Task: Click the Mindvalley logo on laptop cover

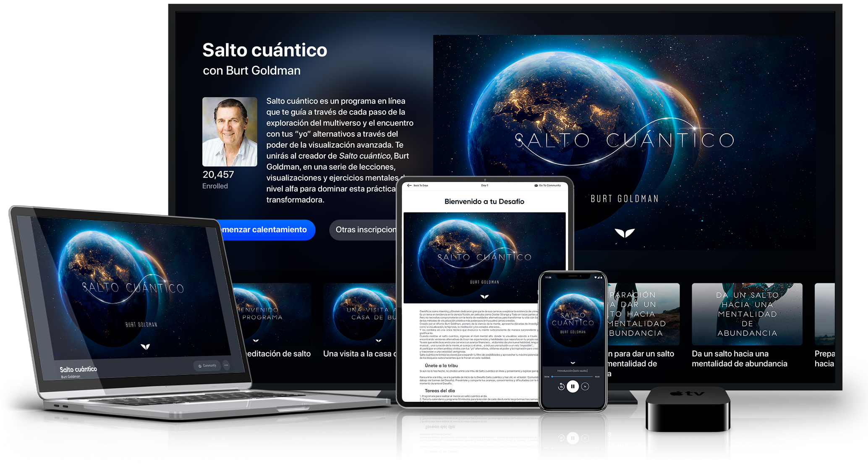Action: pos(145,347)
